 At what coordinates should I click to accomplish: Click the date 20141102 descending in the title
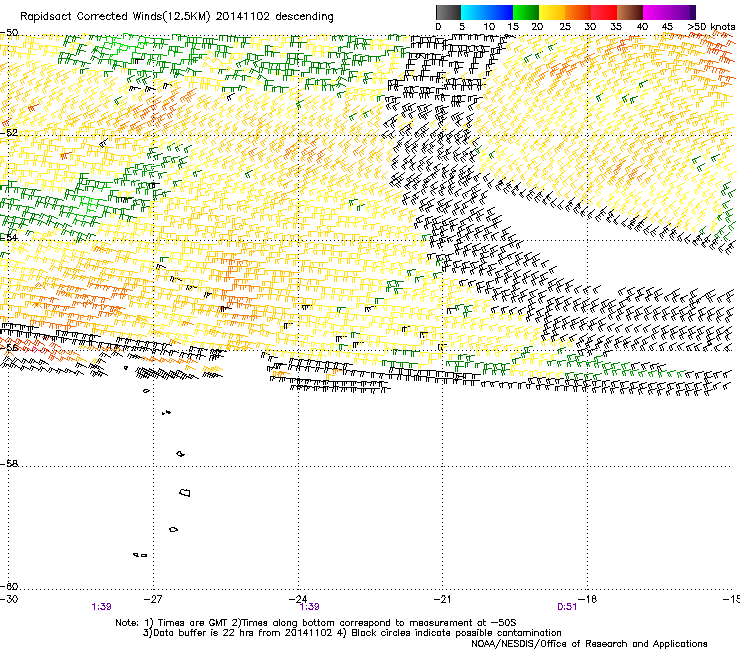(275, 17)
